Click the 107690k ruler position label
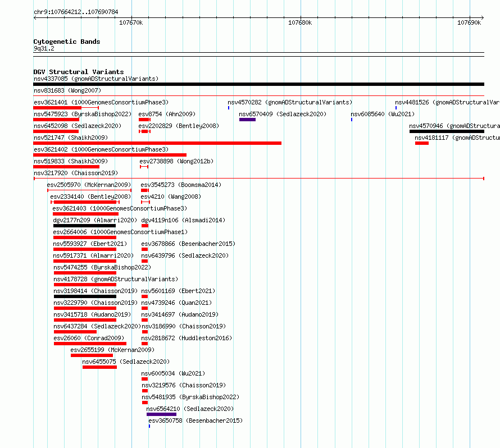The image size is (500, 448). (x=469, y=22)
